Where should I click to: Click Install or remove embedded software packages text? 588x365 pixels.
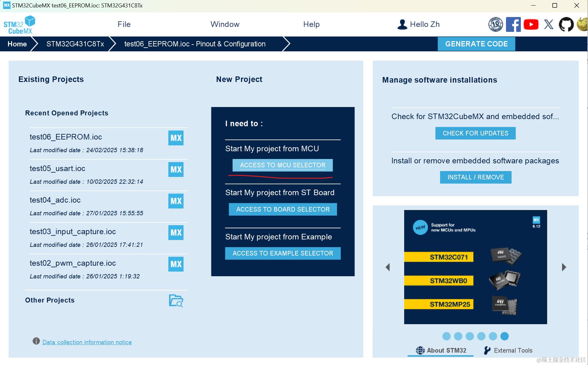coord(475,161)
